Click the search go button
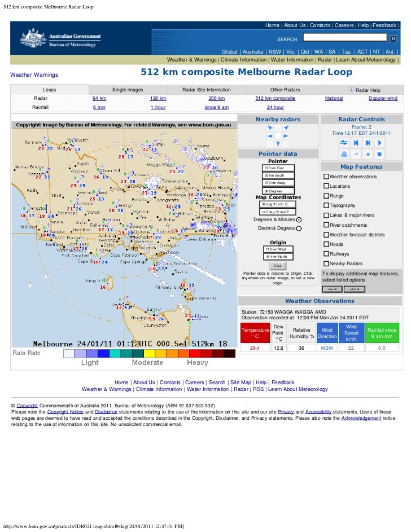Image resolution: width=411 pixels, height=532 pixels. pyautogui.click(x=393, y=38)
